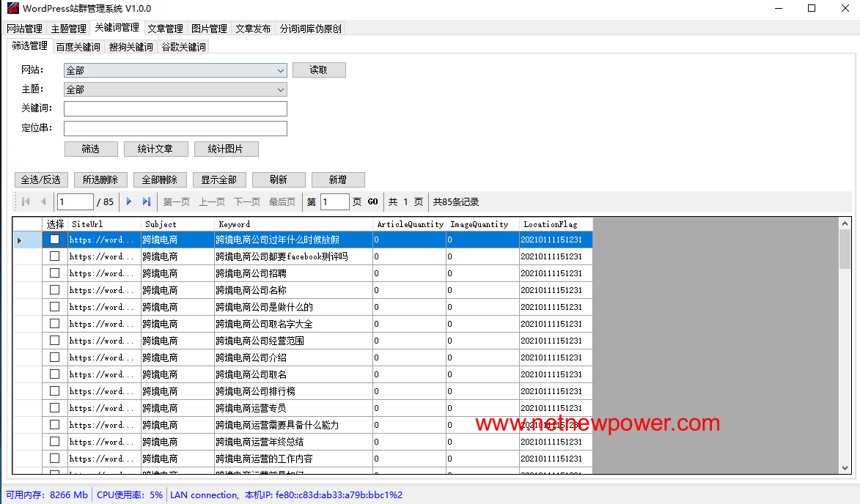Click 第一页 pager link

[177, 201]
